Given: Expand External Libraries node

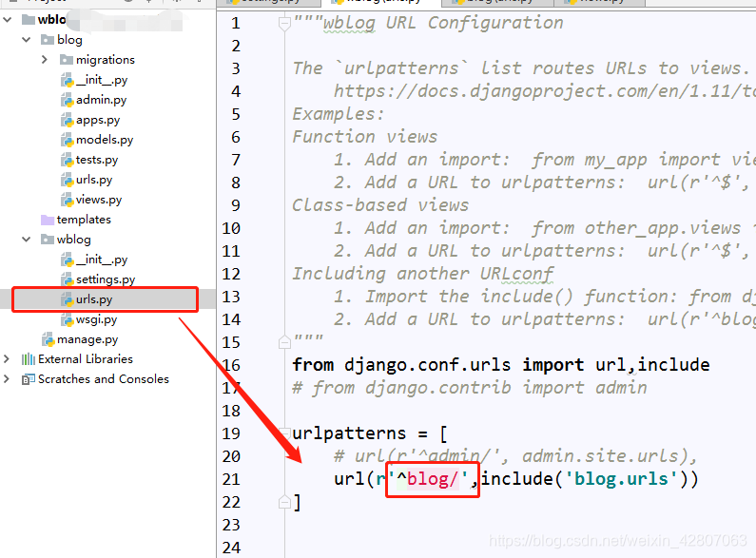Looking at the screenshot, I should click(7, 359).
